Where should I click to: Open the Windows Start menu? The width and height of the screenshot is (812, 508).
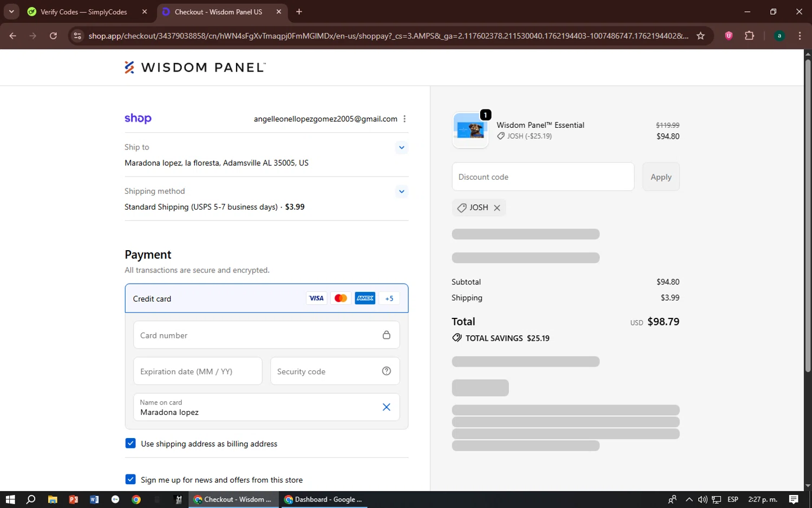tap(10, 499)
